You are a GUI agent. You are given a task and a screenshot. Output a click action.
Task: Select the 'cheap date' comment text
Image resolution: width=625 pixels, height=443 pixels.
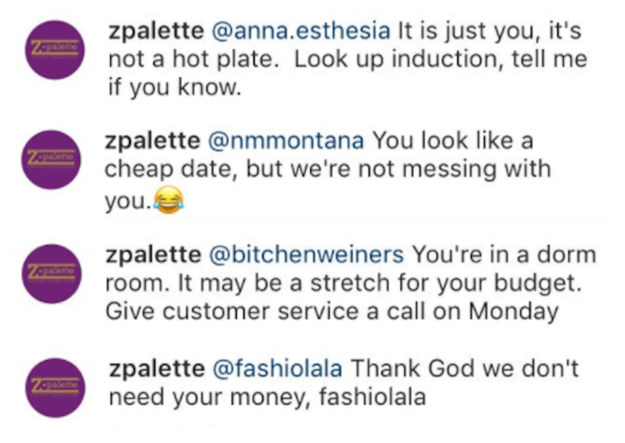[171, 170]
